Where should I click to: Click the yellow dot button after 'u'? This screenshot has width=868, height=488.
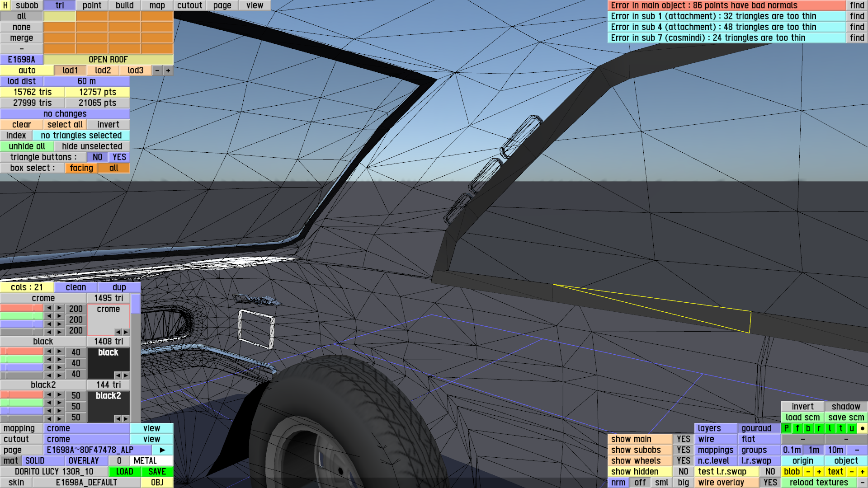tap(862, 428)
